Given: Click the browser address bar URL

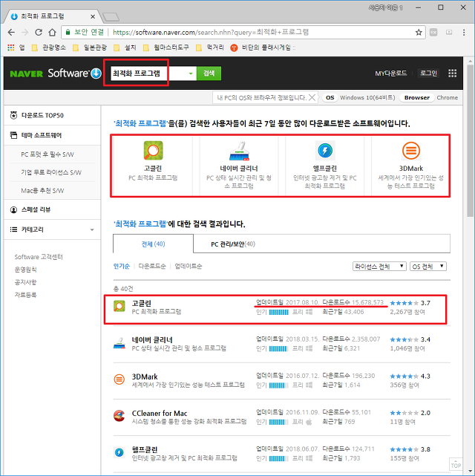Looking at the screenshot, I should (211, 32).
